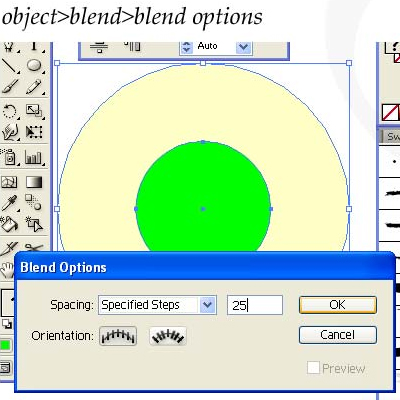Click the default fill and stroke icon
Image resolution: width=400 pixels, height=400 pixels.
coord(7,324)
